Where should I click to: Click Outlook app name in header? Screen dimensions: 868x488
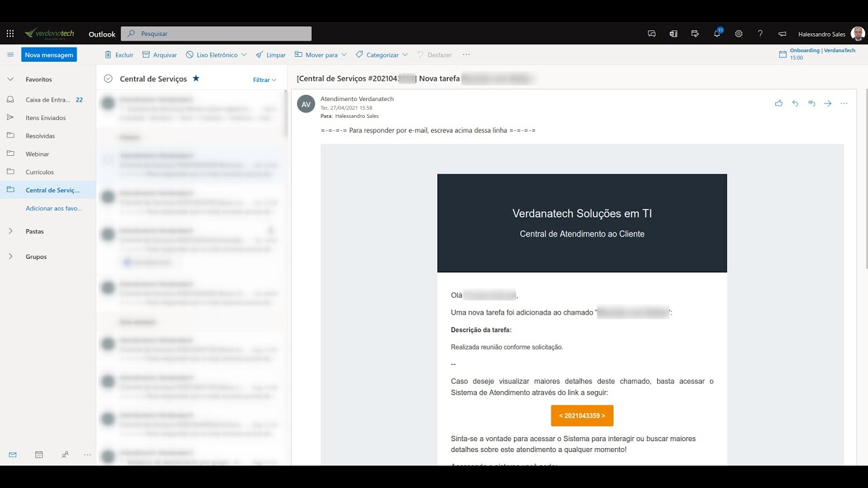[x=102, y=34]
